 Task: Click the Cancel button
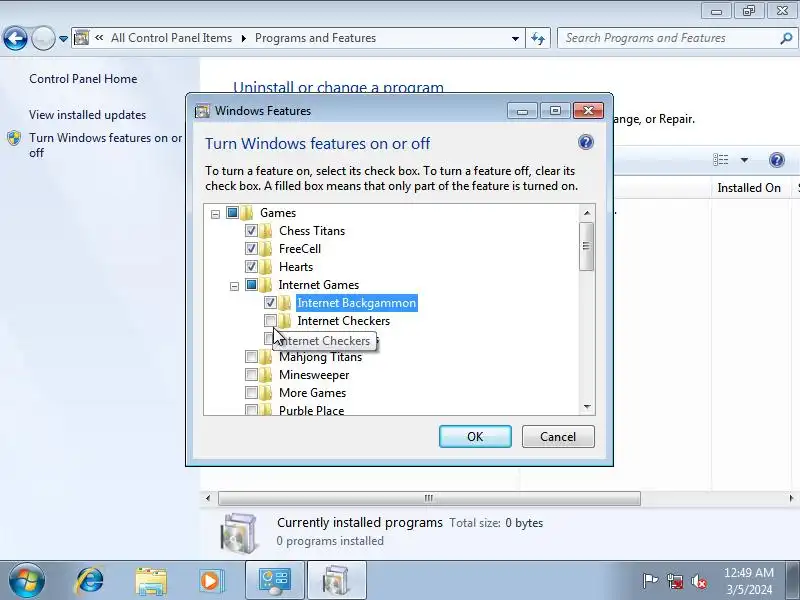(558, 437)
